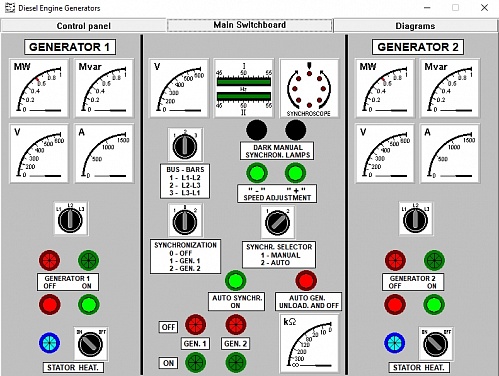Click the synchroscope indicator display
Screen dimensions: 499x376
click(309, 88)
